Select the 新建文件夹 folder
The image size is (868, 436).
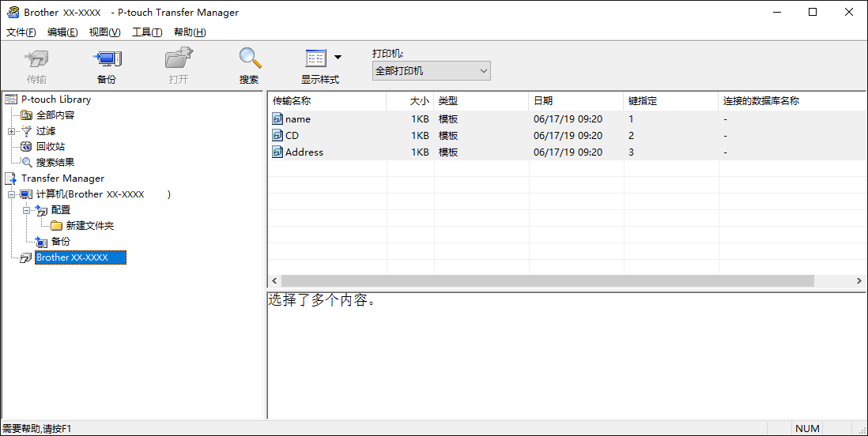click(90, 226)
